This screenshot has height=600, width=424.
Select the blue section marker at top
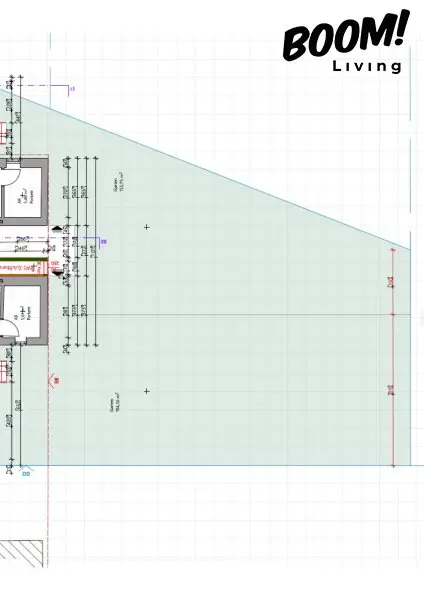(68, 90)
